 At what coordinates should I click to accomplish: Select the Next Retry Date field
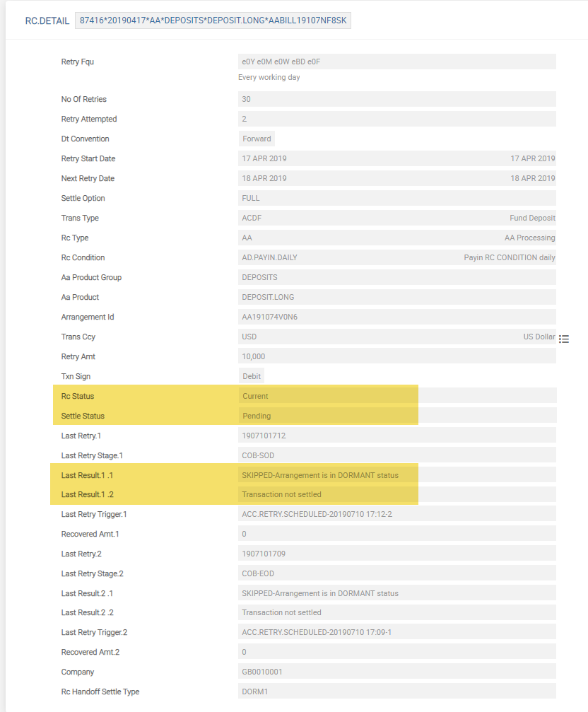coord(396,178)
